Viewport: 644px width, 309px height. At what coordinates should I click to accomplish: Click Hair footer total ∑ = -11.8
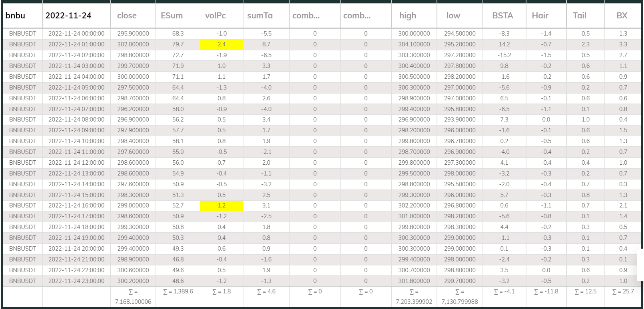click(546, 292)
